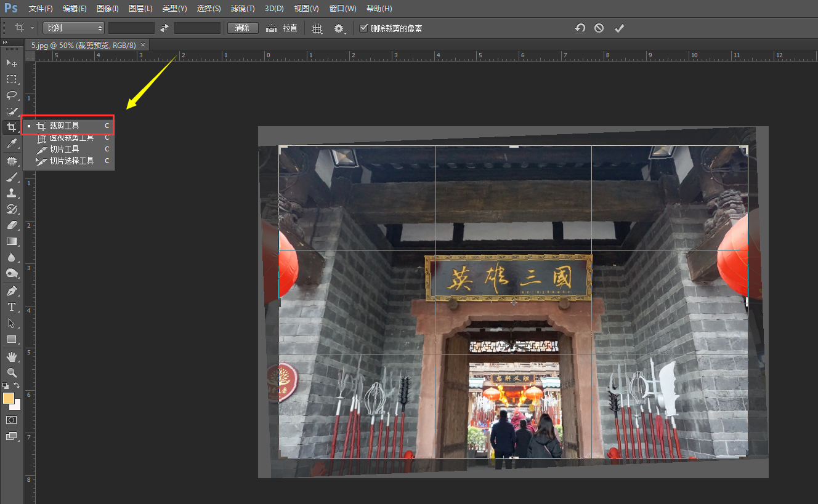The image size is (818, 504).
Task: Cancel the current crop operation
Action: coord(599,28)
